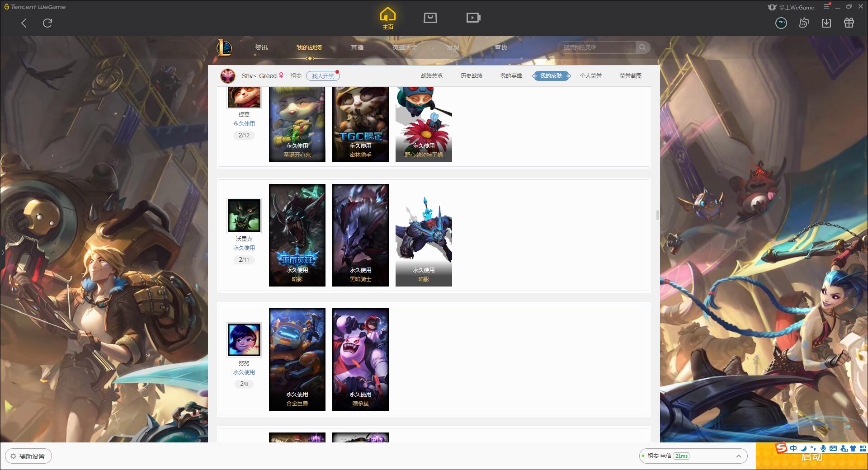Open the 我的英雄 sub-tab

(x=511, y=76)
